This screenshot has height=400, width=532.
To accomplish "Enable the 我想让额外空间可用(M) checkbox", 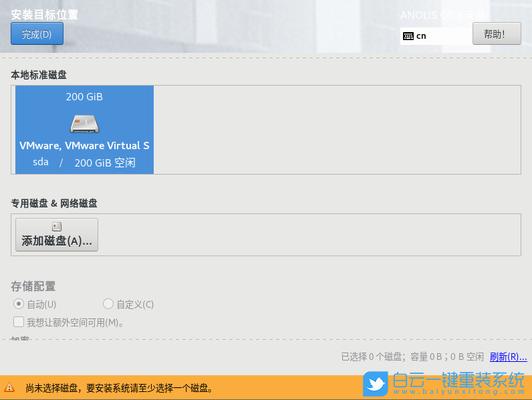I will (x=19, y=322).
